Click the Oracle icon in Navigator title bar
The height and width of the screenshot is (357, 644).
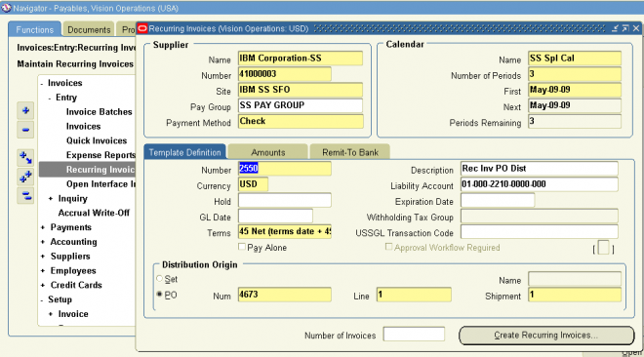[x=6, y=8]
